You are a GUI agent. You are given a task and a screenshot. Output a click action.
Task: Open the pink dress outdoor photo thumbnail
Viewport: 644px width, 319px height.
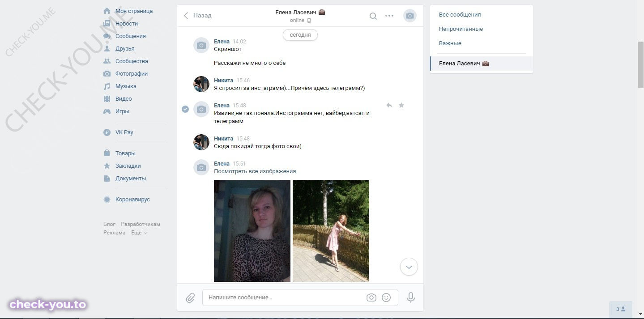[x=331, y=231]
